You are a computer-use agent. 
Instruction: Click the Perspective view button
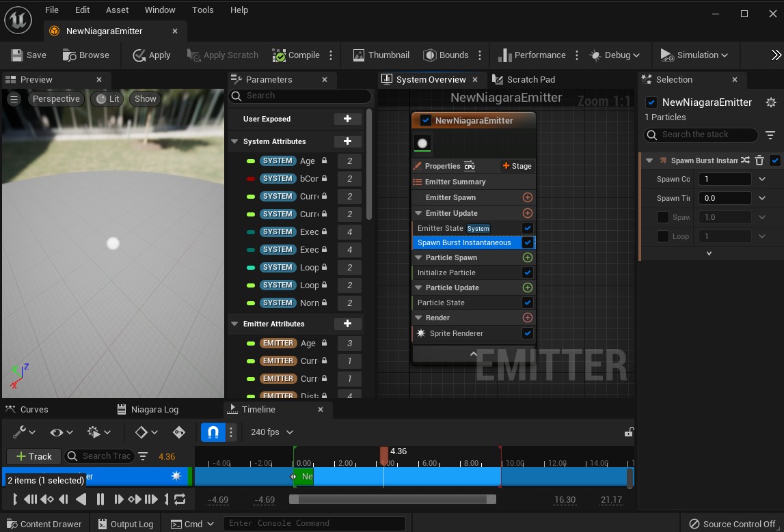[x=56, y=99]
